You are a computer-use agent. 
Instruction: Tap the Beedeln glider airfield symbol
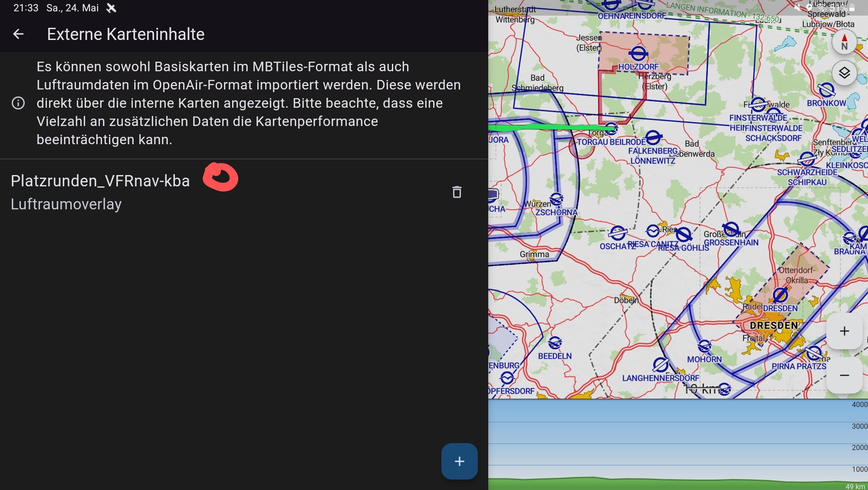pyautogui.click(x=555, y=343)
